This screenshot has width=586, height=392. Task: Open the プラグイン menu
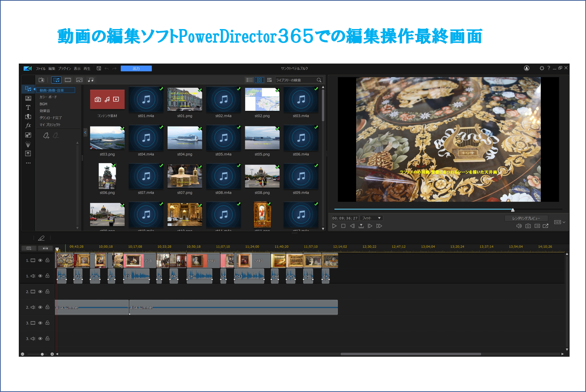pos(65,69)
